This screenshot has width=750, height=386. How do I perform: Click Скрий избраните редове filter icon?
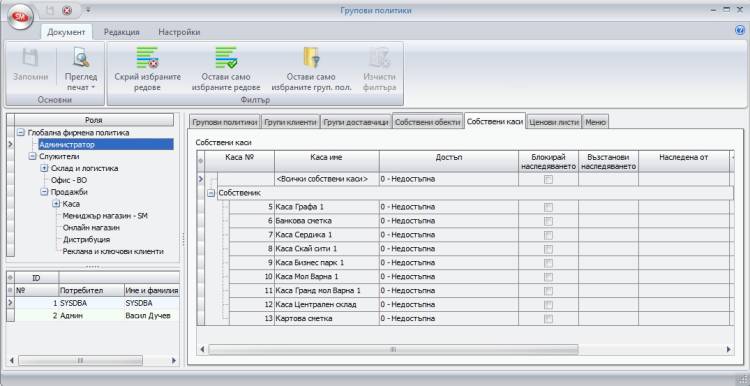tap(147, 58)
